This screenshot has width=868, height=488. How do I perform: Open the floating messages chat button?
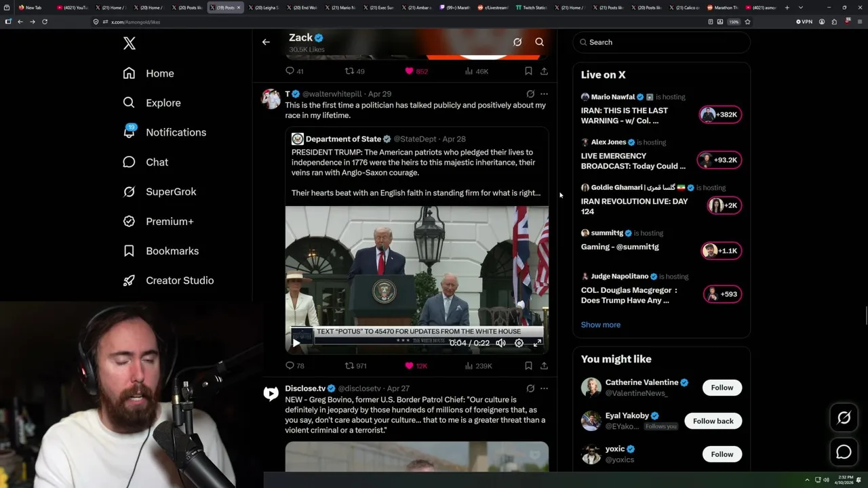pyautogui.click(x=844, y=451)
